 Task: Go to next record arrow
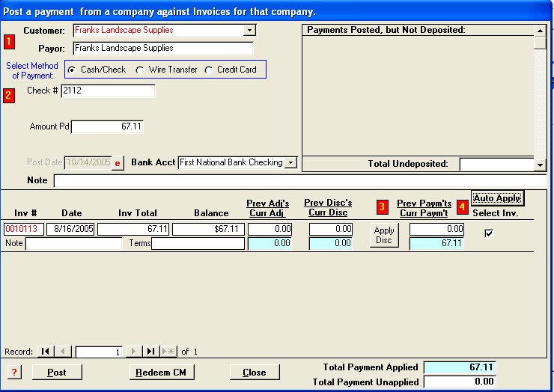coord(134,352)
